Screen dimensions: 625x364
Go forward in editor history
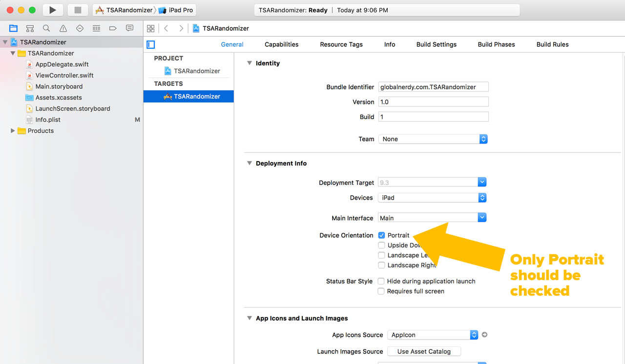[x=181, y=28]
